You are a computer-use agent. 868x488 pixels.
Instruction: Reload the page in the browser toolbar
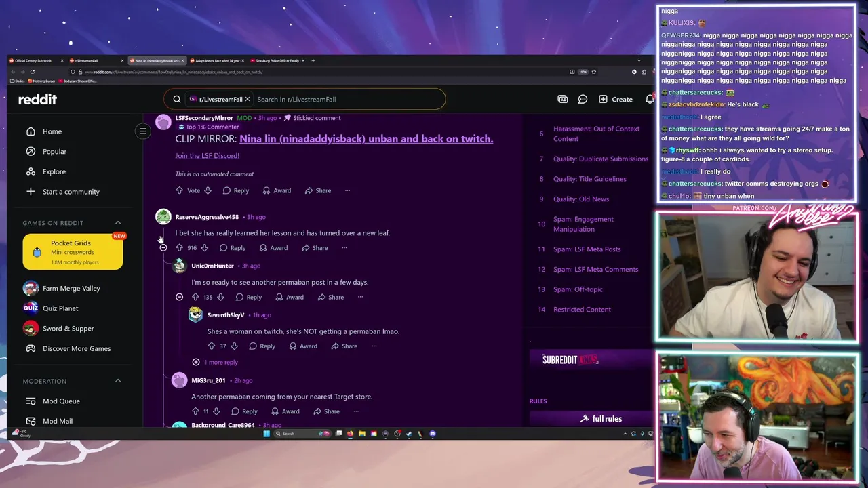point(32,72)
